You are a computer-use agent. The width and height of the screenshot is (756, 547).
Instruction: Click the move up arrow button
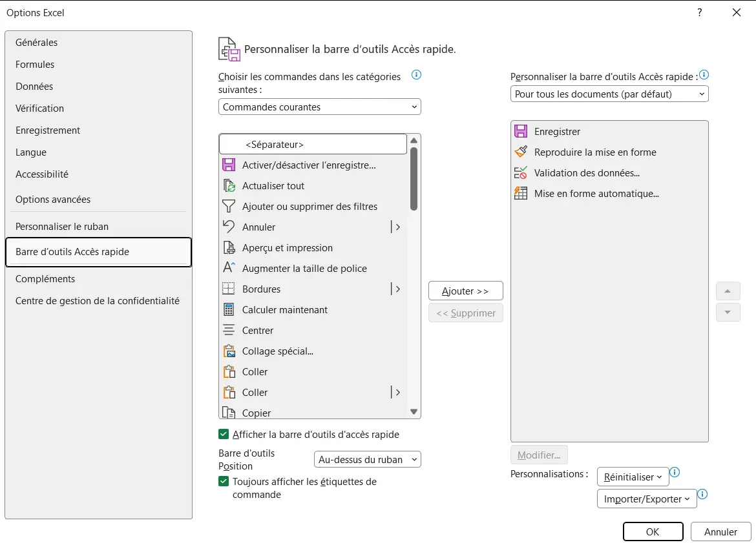click(x=728, y=291)
